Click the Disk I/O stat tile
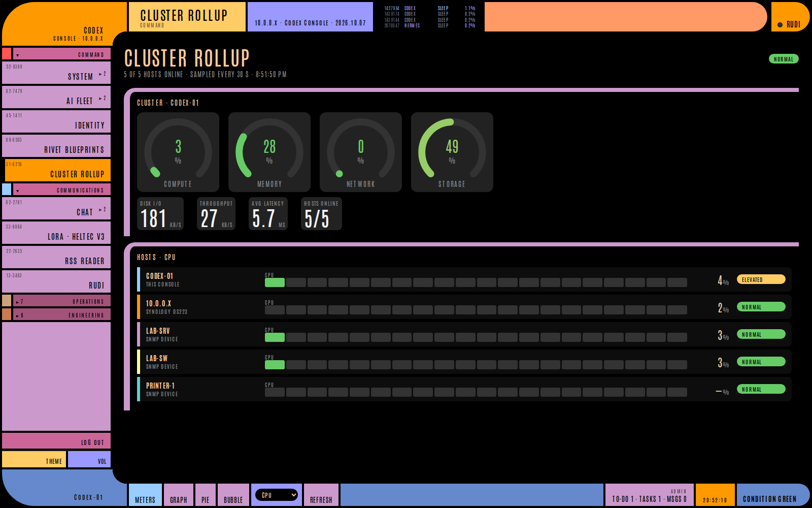 tap(160, 214)
